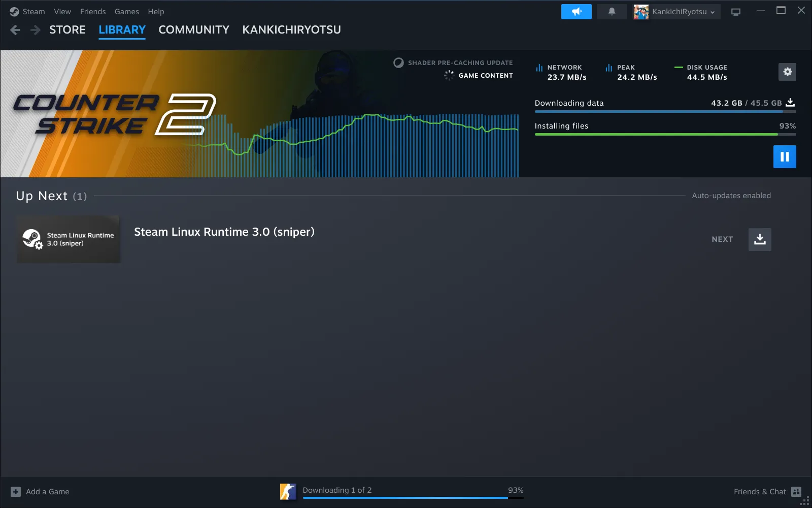Screen dimensions: 812x508
Task: Click the 93% installing percentage
Action: pos(788,126)
